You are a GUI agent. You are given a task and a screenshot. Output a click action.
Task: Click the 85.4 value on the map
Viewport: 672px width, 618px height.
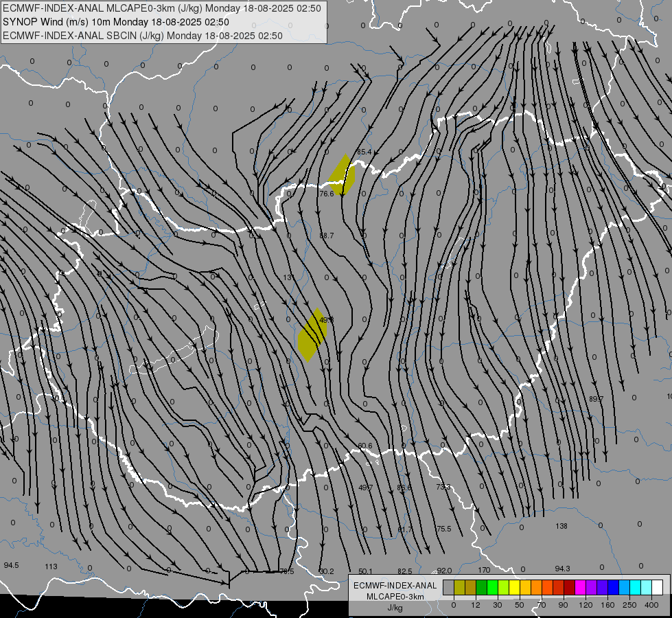(x=364, y=152)
